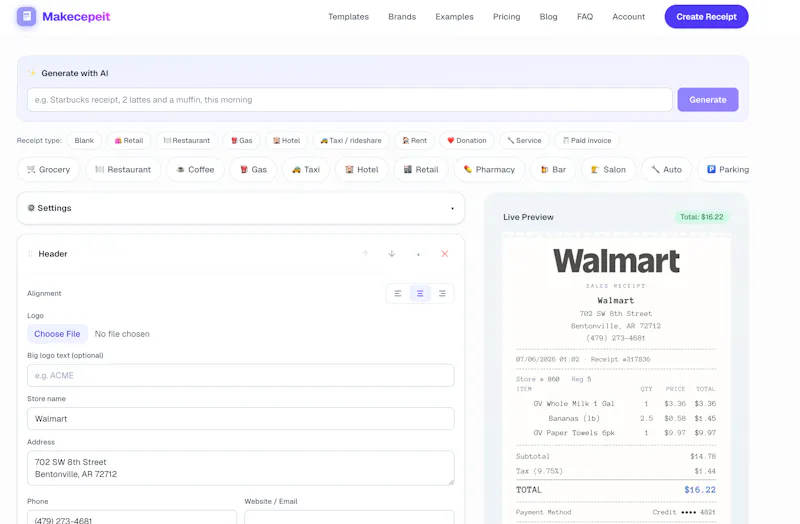Screen dimensions: 800x524
Task: Open Examples in top navigation
Action: [x=455, y=17]
